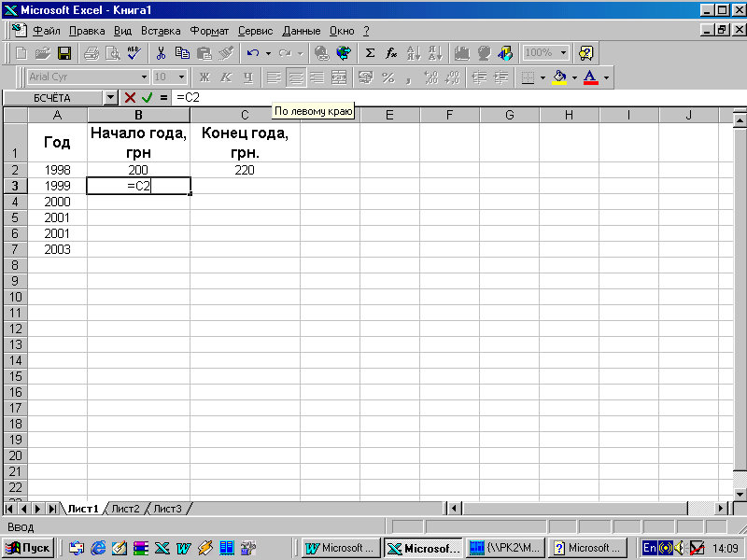Open the font size dropdown

[181, 77]
